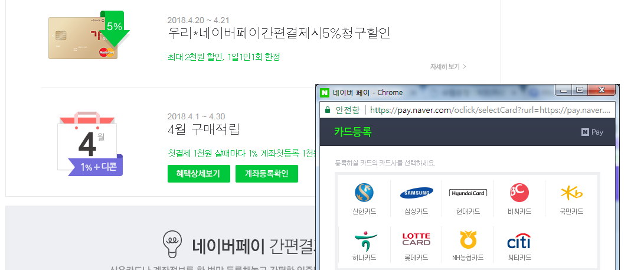Click the Woori card 5% discount image
Viewport: 644px width, 270px height.
point(84,37)
